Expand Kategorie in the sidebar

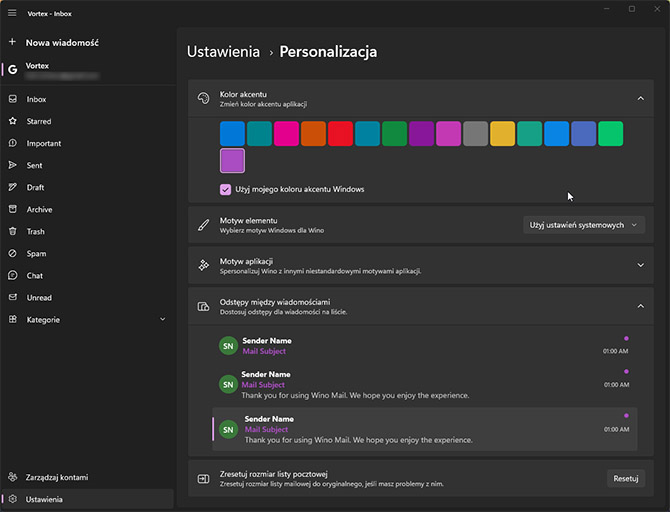click(162, 320)
